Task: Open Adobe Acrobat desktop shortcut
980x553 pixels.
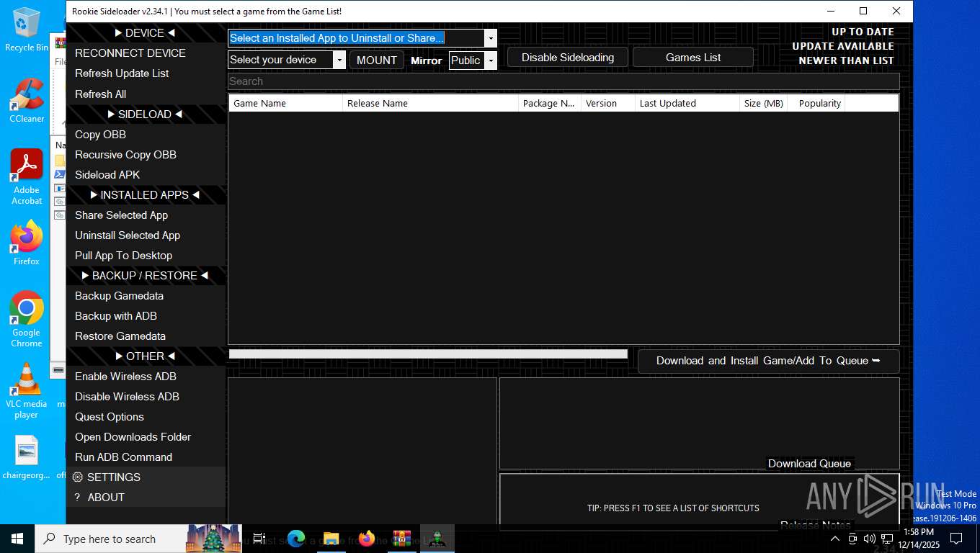Action: (27, 177)
